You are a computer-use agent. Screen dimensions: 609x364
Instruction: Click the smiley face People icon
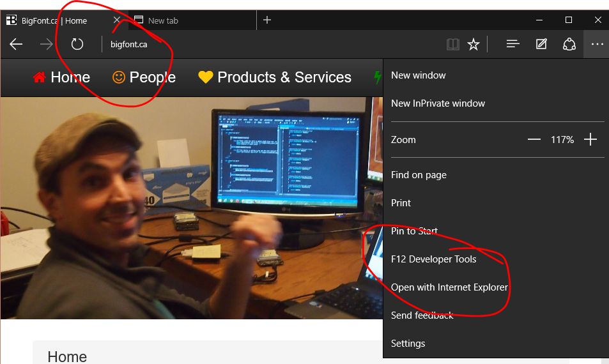click(x=119, y=77)
